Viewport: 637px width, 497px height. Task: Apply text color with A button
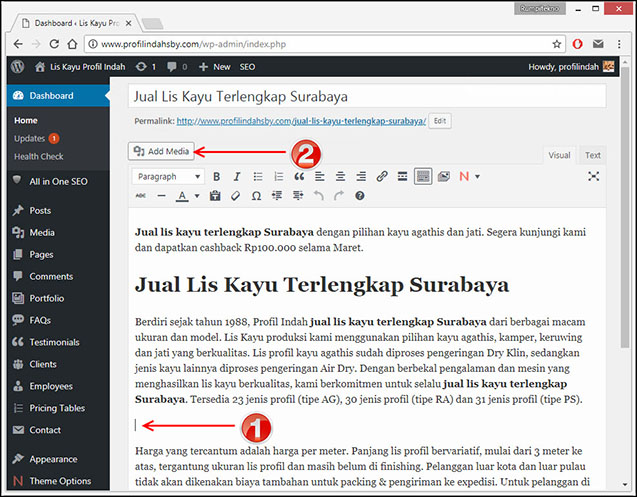(x=182, y=196)
